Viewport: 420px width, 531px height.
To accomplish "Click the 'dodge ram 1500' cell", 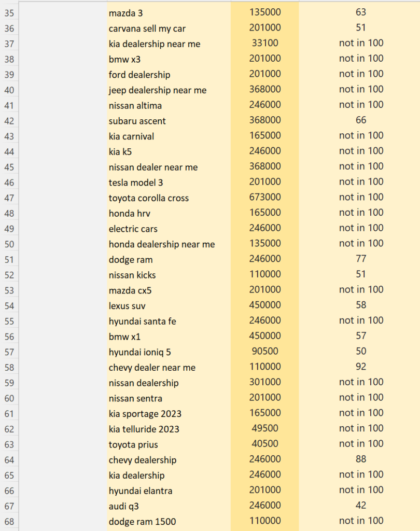I will coord(169,522).
